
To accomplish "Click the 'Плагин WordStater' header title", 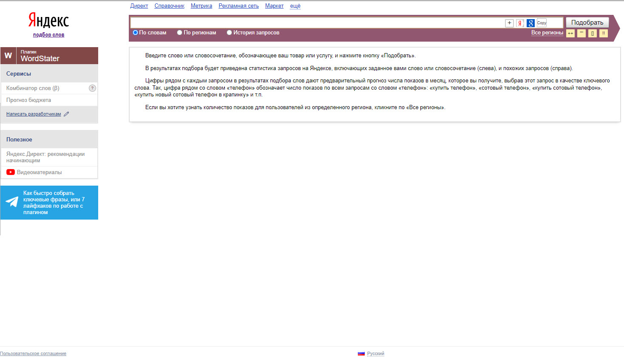I will point(40,56).
